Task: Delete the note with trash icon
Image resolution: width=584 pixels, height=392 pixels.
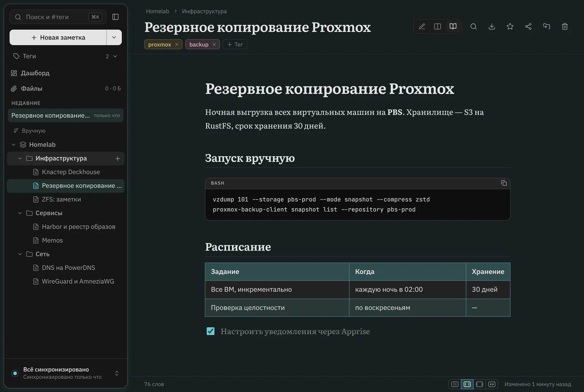Action: click(565, 26)
